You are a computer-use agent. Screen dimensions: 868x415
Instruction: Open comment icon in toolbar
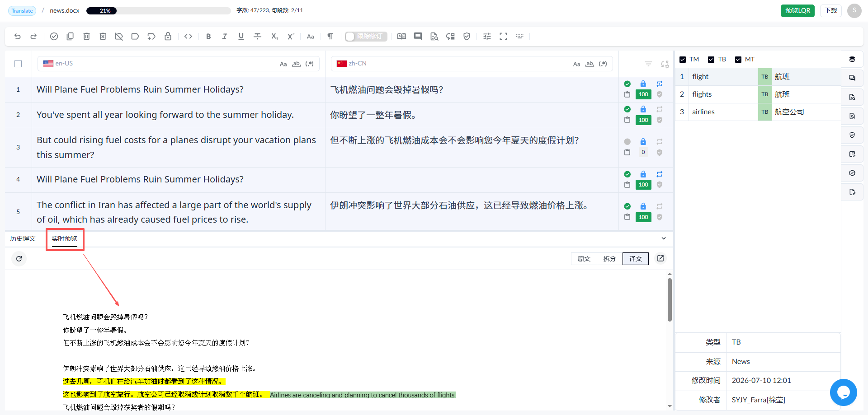click(418, 37)
